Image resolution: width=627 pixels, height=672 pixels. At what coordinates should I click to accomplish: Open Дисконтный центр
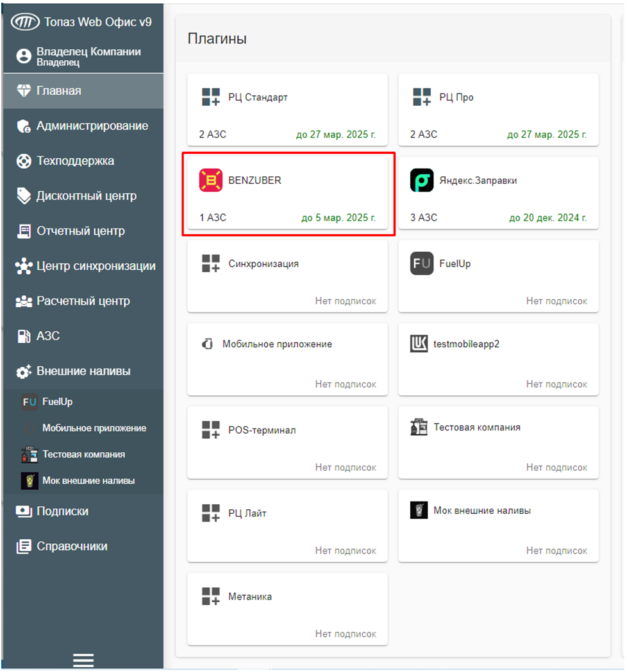pos(83,196)
